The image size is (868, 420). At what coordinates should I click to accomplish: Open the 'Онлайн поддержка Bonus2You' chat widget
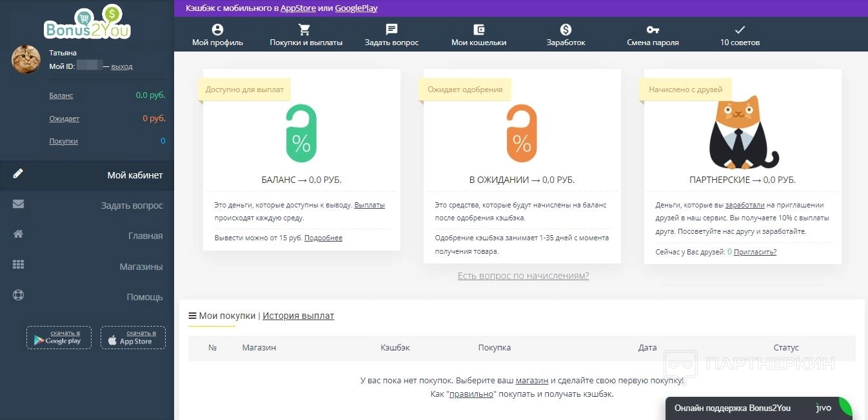click(x=759, y=408)
